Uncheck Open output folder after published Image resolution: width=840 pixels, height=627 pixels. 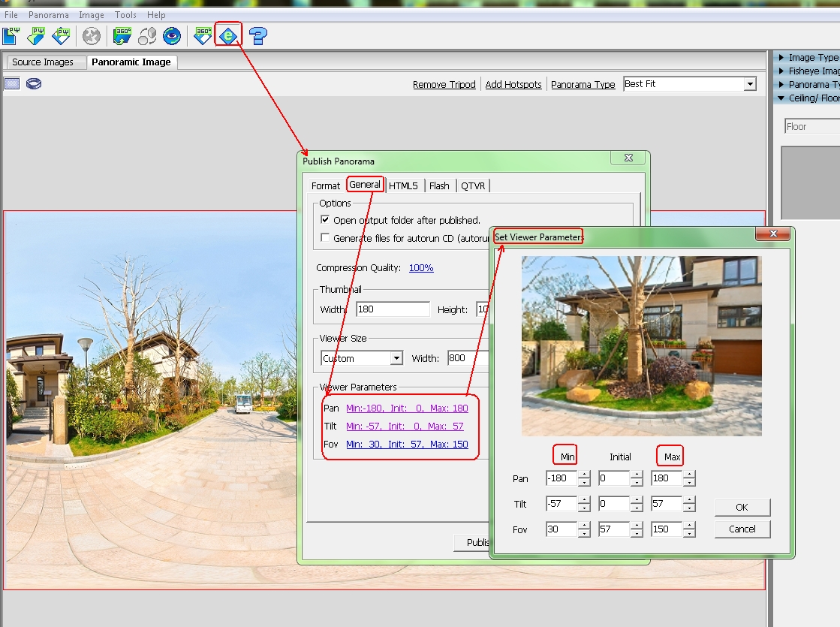point(325,220)
